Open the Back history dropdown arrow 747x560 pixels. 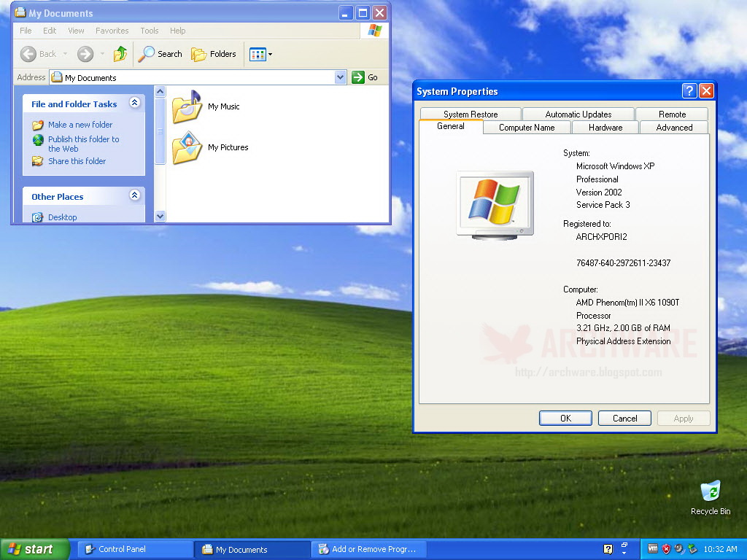coord(65,54)
